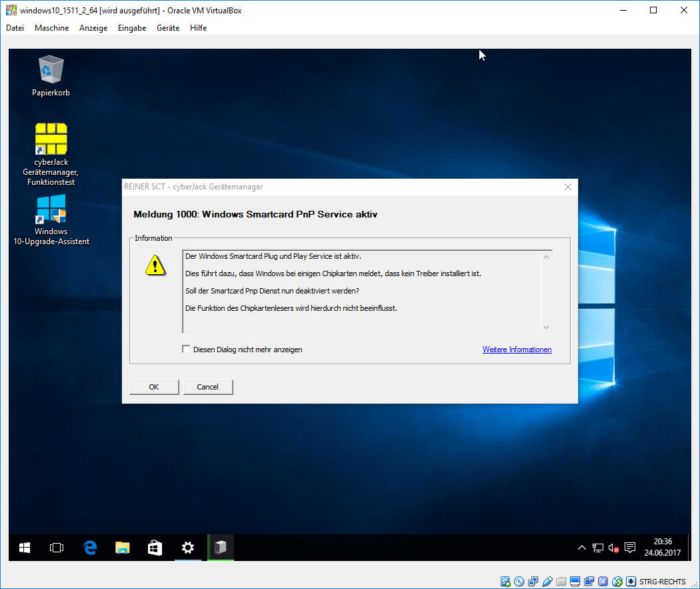Click the 'Soll der Smartcard Pnp Dienst' text line
Screen dimensions: 700x589
[x=272, y=291]
